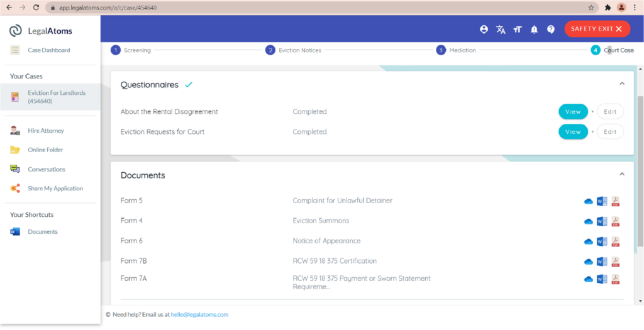Viewport: 644px width, 330px height.
Task: Open Hire Attorney in sidebar
Action: pos(45,131)
